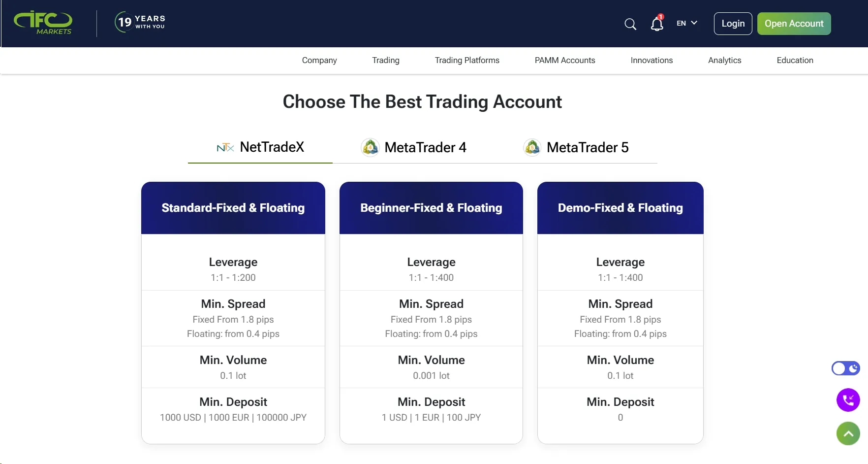Open the Trading menu
868x464 pixels.
pos(386,60)
